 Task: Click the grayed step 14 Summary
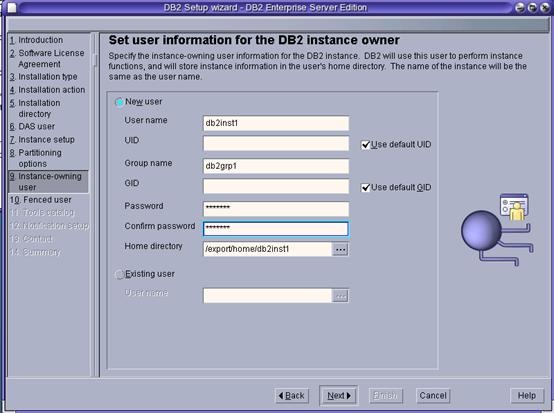click(35, 252)
